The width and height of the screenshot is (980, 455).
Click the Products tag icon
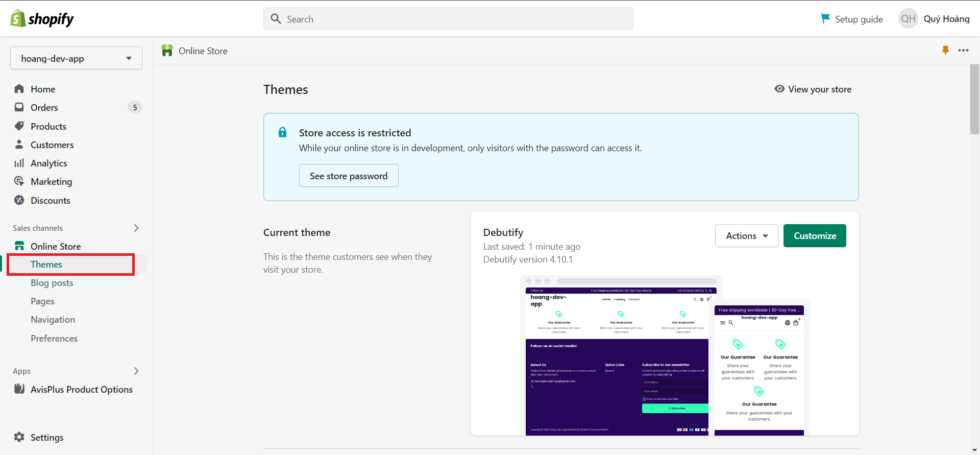coord(19,126)
